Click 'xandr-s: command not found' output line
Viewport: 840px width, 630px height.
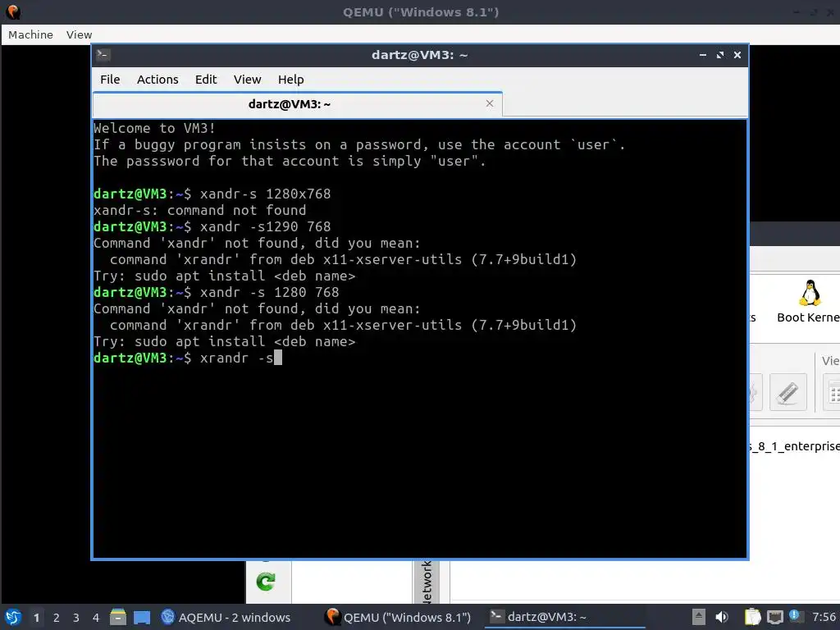pos(200,210)
